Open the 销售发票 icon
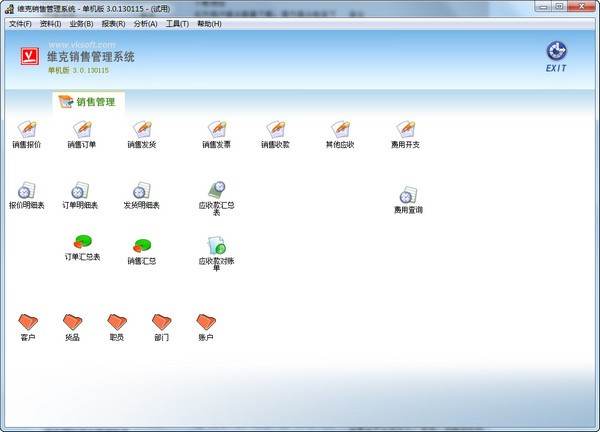The image size is (600, 432). (x=216, y=130)
